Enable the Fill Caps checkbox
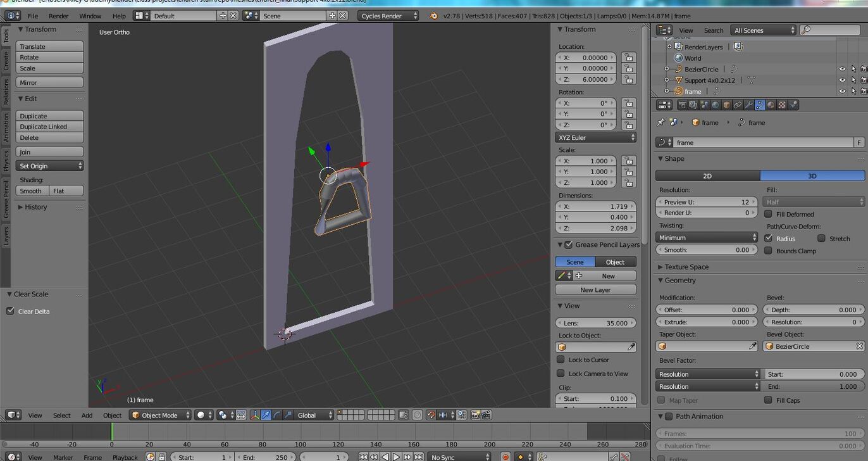 [x=768, y=400]
